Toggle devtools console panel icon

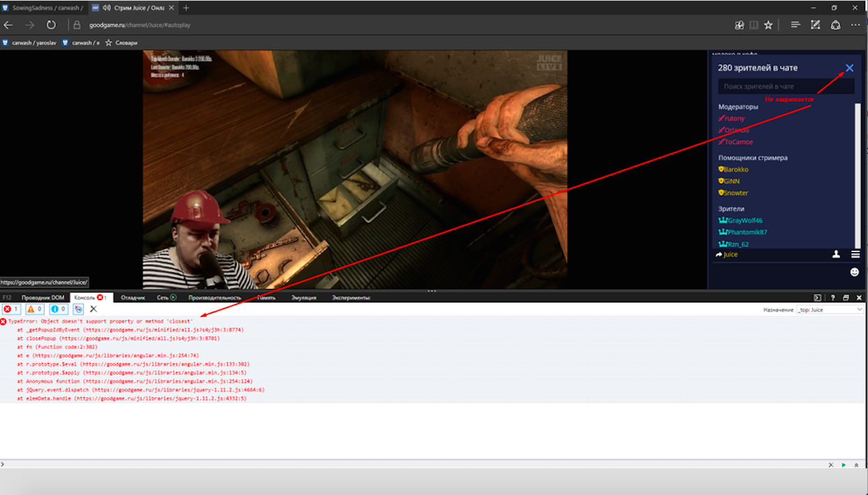pos(817,298)
